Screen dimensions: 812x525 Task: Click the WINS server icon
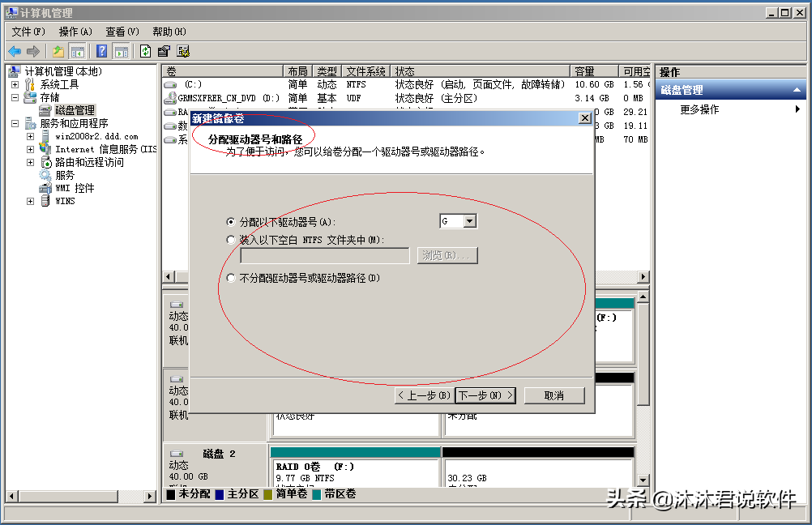click(x=45, y=201)
